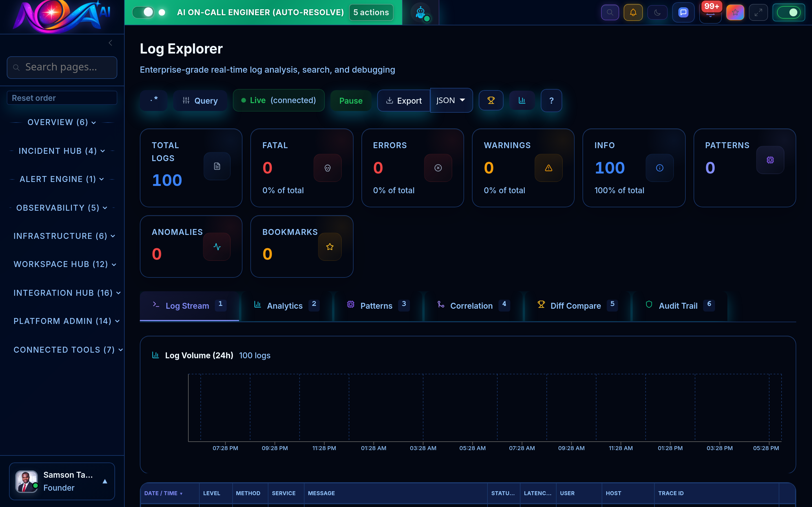Click the skull icon on the Fatal card
The height and width of the screenshot is (507, 812).
tap(328, 168)
